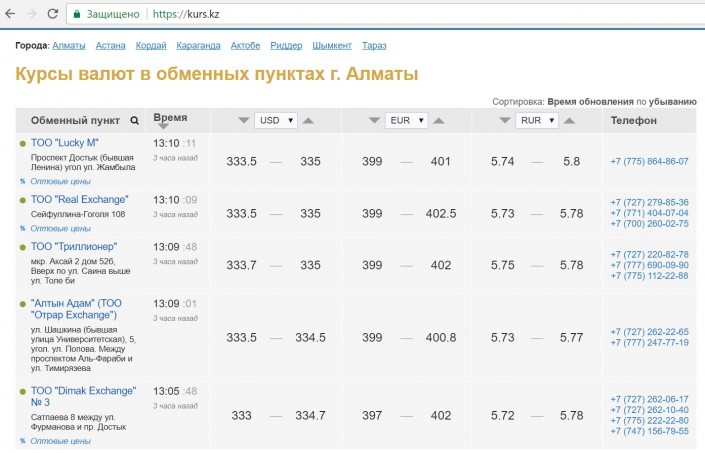Click the Время обновления sorting link
The height and width of the screenshot is (453, 705).
[589, 102]
